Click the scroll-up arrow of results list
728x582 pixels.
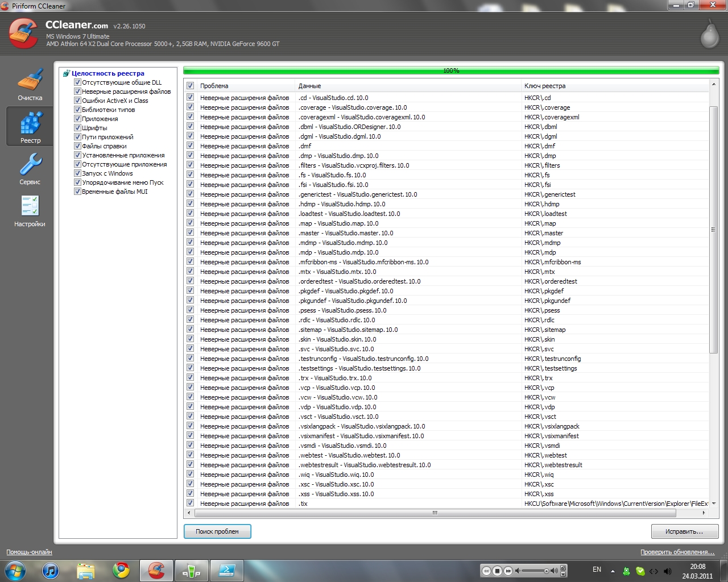(x=713, y=85)
